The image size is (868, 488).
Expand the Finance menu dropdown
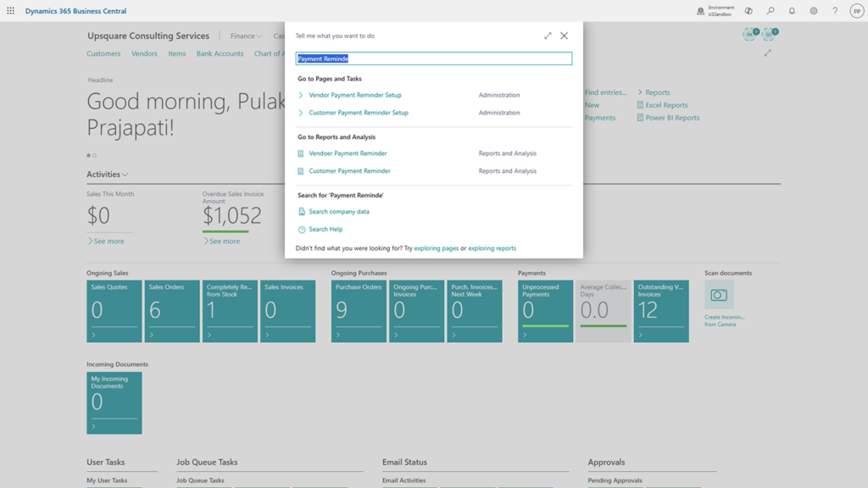click(246, 36)
